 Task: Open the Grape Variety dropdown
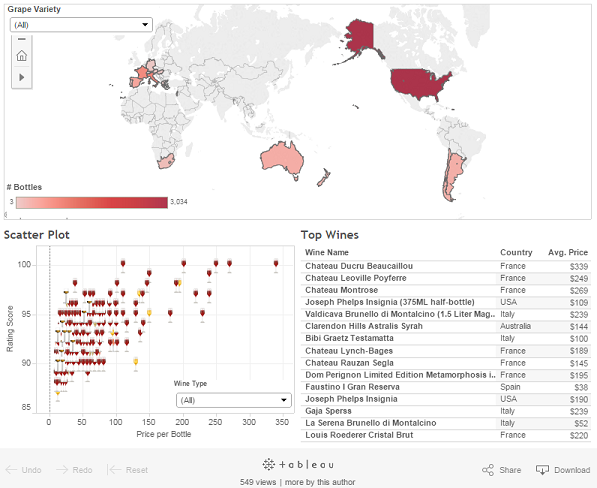[x=81, y=25]
